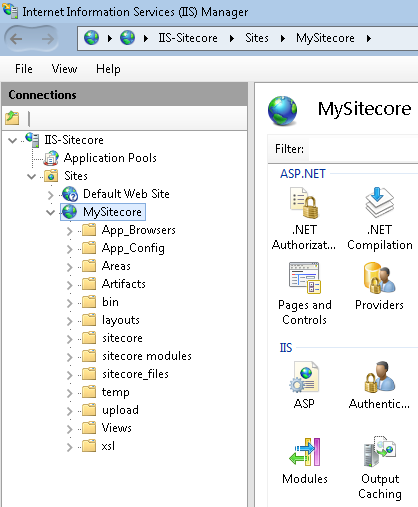Open the File menu
418x507 pixels.
pyautogui.click(x=24, y=69)
